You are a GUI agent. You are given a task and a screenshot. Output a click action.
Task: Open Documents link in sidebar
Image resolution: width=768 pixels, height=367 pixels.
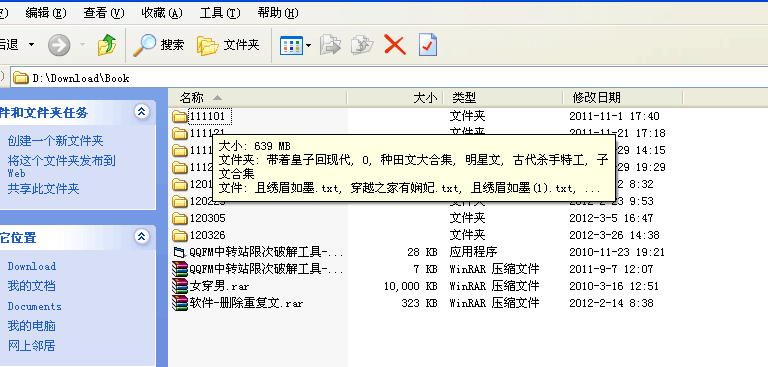34,307
